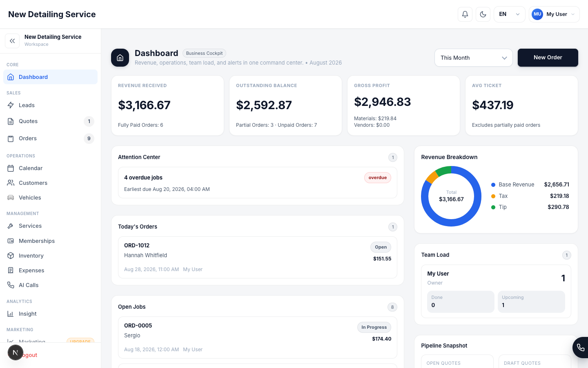
Task: Navigate to Inventory section
Action: click(x=51, y=256)
